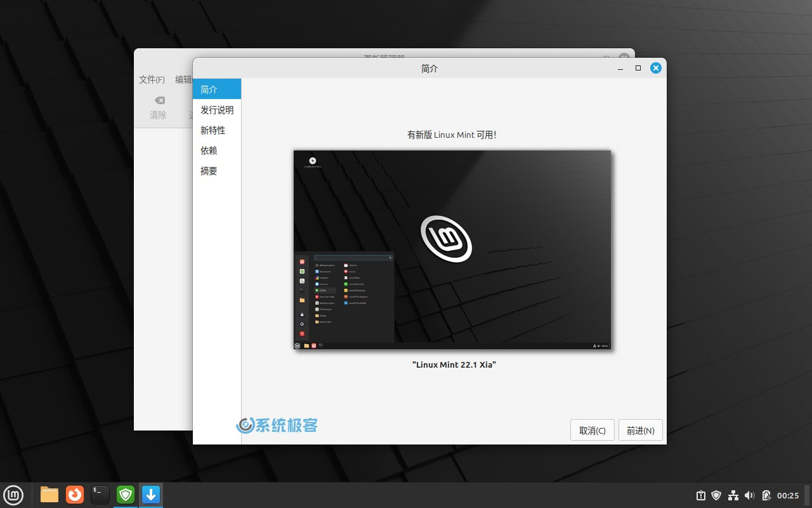The width and height of the screenshot is (812, 508).
Task: Open the network tray icon
Action: [x=733, y=495]
